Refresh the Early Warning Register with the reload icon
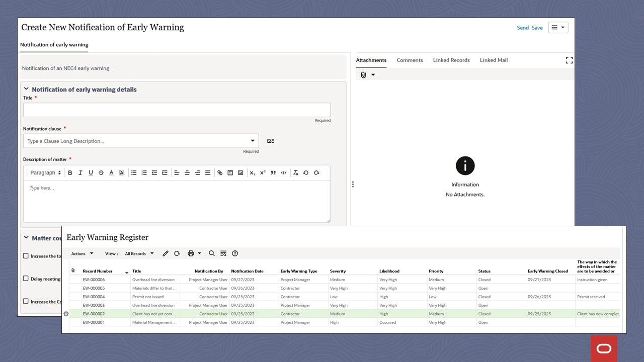The width and height of the screenshot is (644, 362). tap(177, 253)
